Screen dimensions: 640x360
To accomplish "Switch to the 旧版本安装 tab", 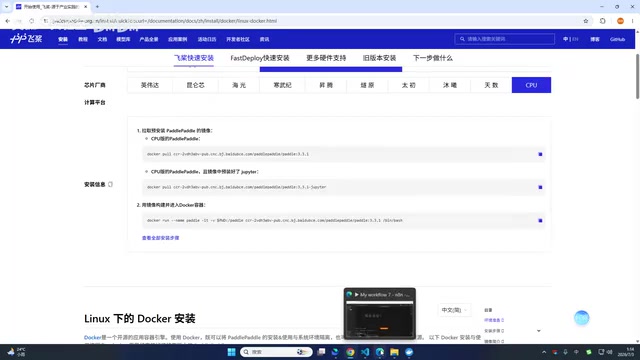I will [379, 58].
